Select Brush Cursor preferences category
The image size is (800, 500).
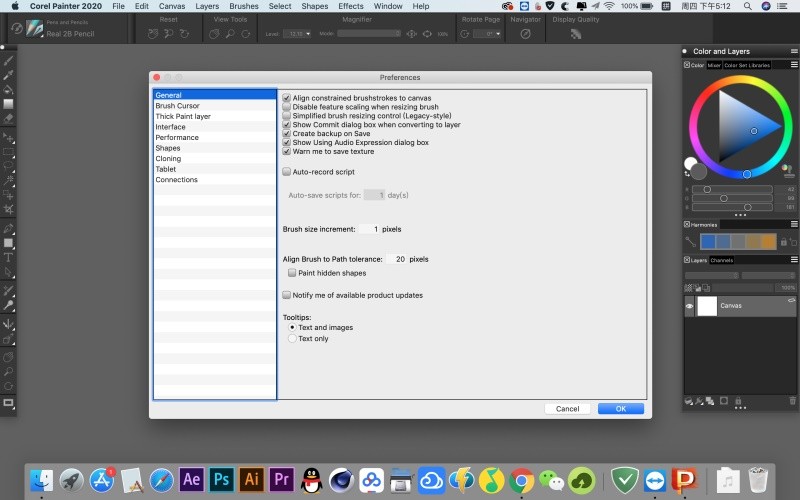(215, 106)
